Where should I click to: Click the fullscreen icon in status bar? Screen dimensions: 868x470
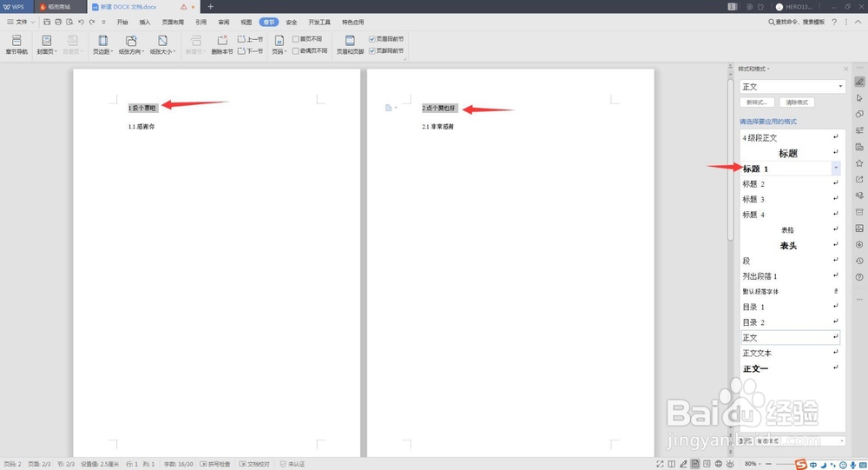[660, 464]
